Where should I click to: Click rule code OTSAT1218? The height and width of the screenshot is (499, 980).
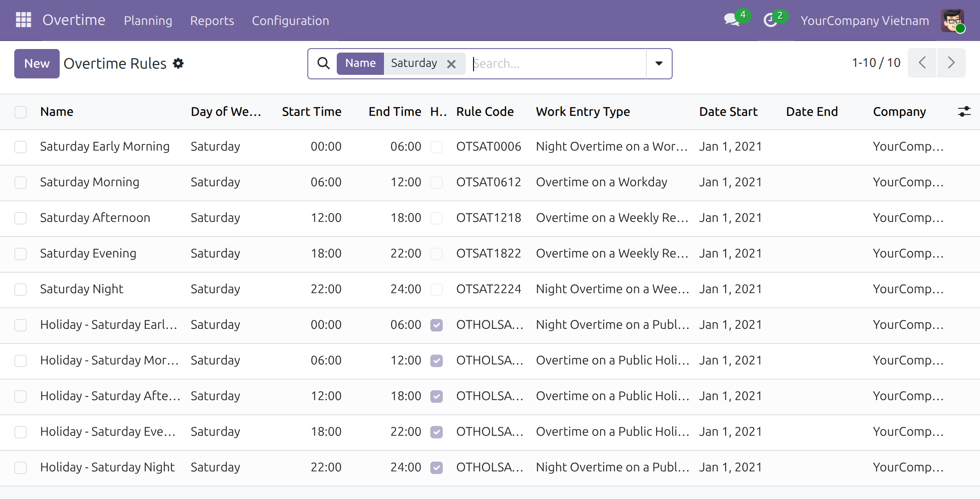(x=488, y=218)
